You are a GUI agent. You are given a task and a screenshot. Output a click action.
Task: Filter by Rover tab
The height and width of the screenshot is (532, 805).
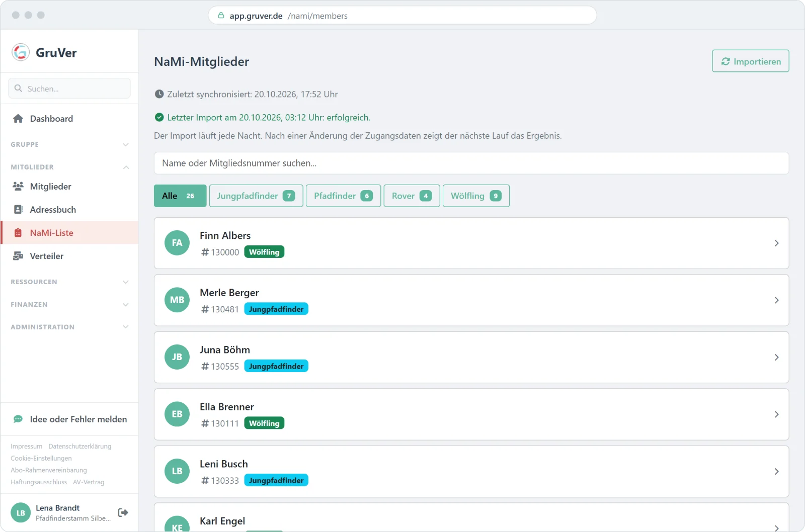(x=412, y=196)
